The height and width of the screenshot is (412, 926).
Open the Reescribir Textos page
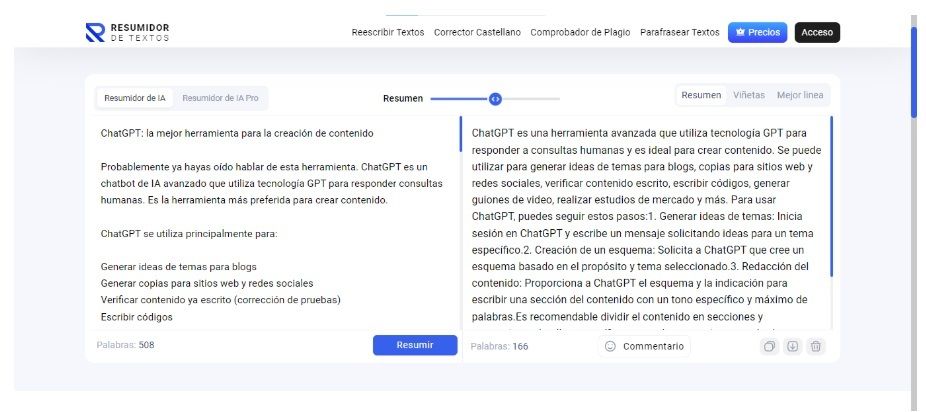[388, 32]
